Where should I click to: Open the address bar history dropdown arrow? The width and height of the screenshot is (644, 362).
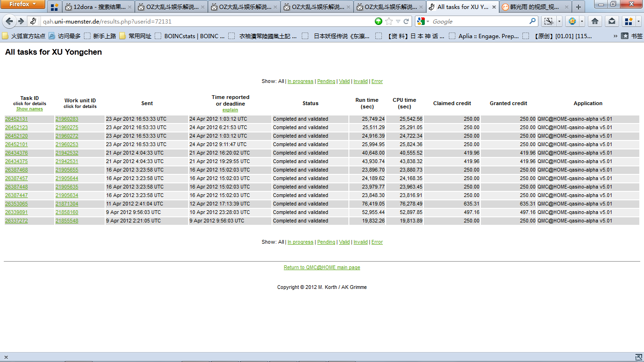coord(398,21)
